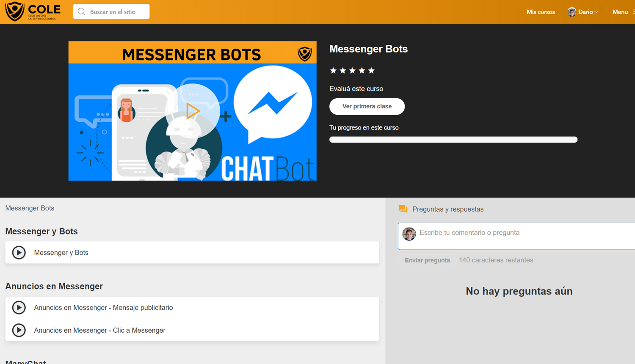The height and width of the screenshot is (364, 635).
Task: Rate the course five stars
Action: (371, 71)
